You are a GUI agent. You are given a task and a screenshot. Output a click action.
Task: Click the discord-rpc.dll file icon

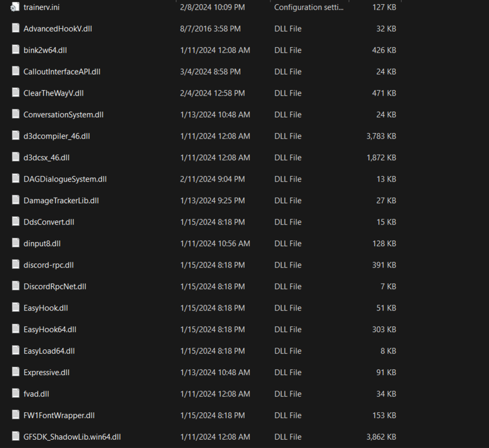point(15,265)
